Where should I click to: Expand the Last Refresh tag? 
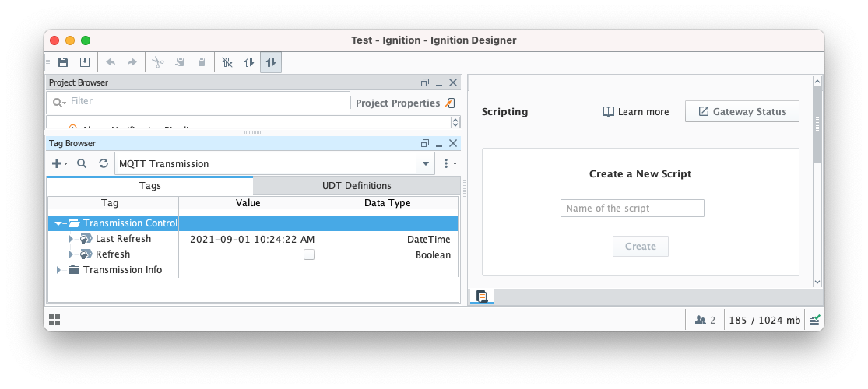[71, 239]
